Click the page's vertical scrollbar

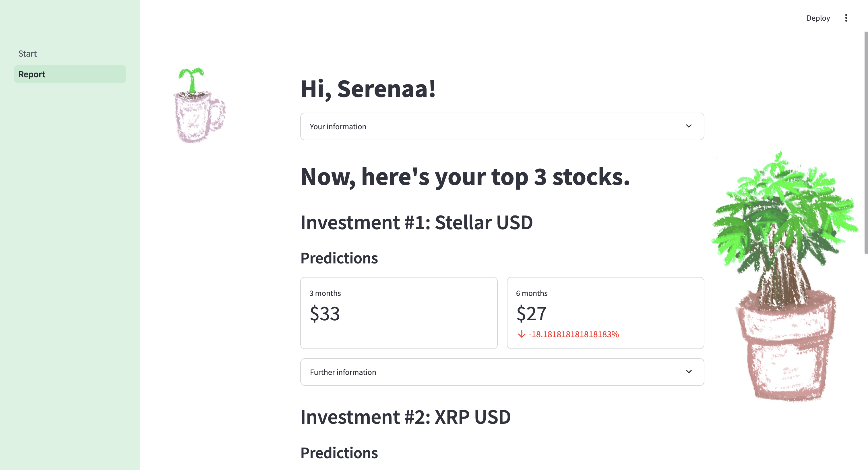(x=865, y=142)
